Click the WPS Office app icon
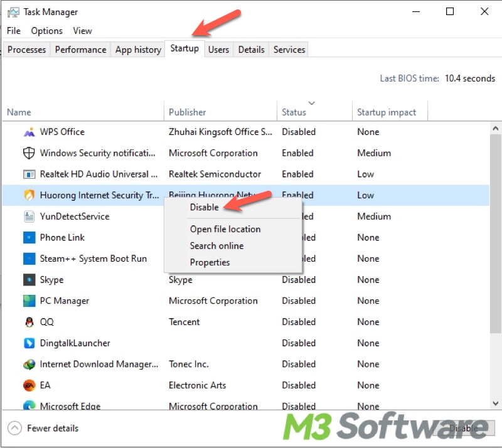The width and height of the screenshot is (502, 448). (x=29, y=132)
